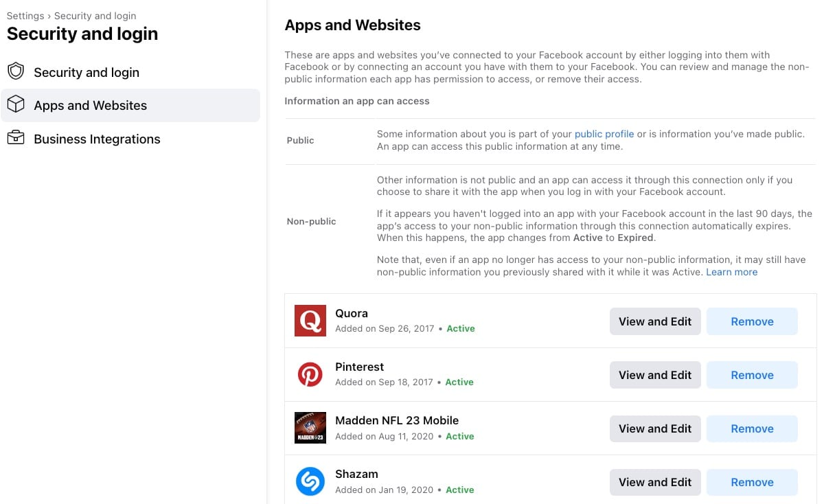Click the cube icon beside Apps and Websites
The height and width of the screenshot is (504, 824).
click(x=16, y=105)
